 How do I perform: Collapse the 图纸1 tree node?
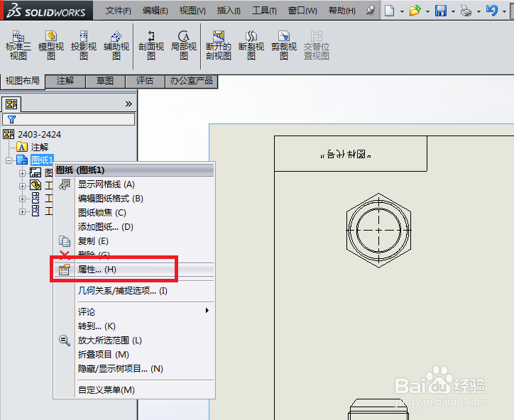pyautogui.click(x=9, y=160)
